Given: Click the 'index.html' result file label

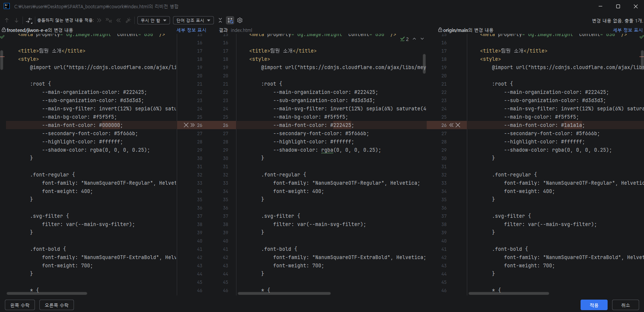Looking at the screenshot, I should pyautogui.click(x=241, y=30).
